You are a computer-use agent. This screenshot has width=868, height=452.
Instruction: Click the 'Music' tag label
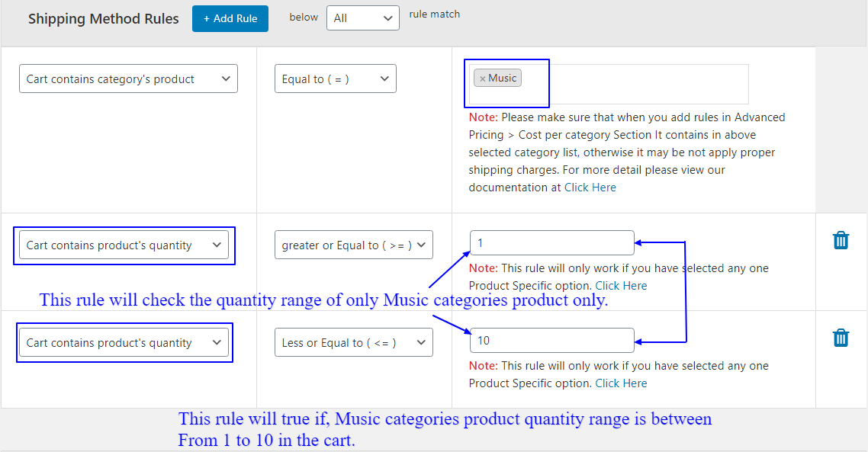(502, 78)
